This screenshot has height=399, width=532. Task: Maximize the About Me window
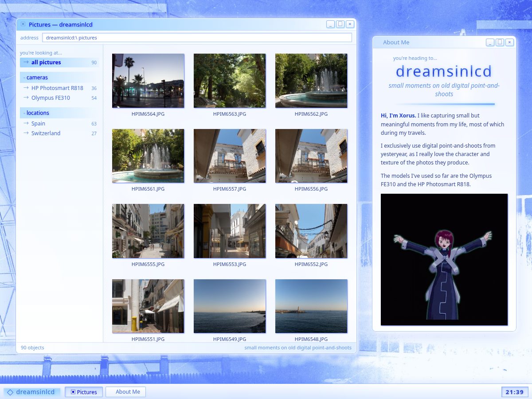[x=500, y=42]
